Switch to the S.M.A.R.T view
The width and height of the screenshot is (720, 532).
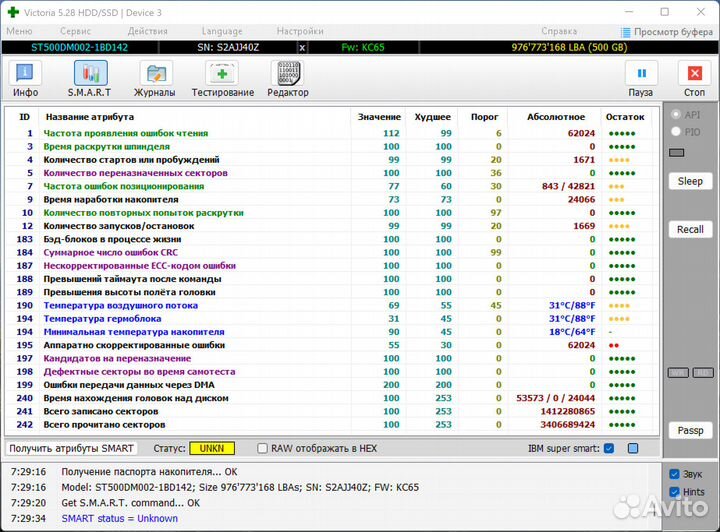coord(90,78)
